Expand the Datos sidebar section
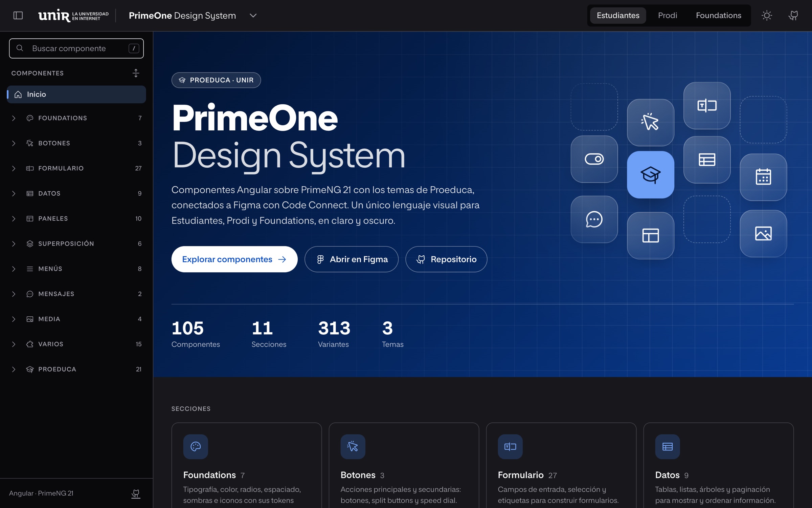Screen dimensions: 812x508 [76, 193]
